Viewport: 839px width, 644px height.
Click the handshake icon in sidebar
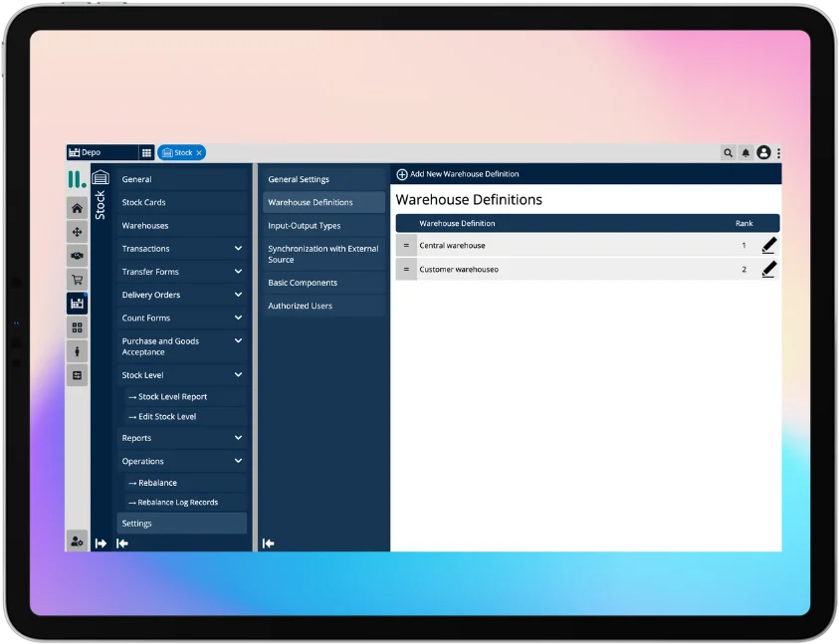point(77,256)
